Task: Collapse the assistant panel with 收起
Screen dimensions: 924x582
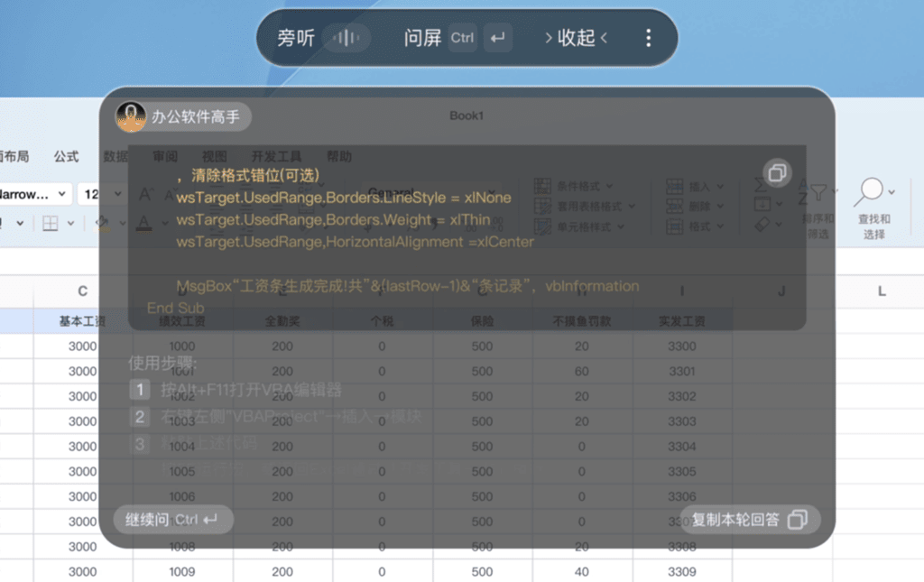Action: (576, 38)
